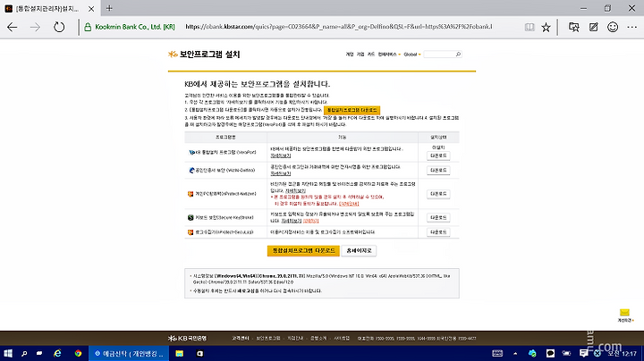Open red link in KeyStroke row
This screenshot has height=361, width=644.
coord(310,221)
